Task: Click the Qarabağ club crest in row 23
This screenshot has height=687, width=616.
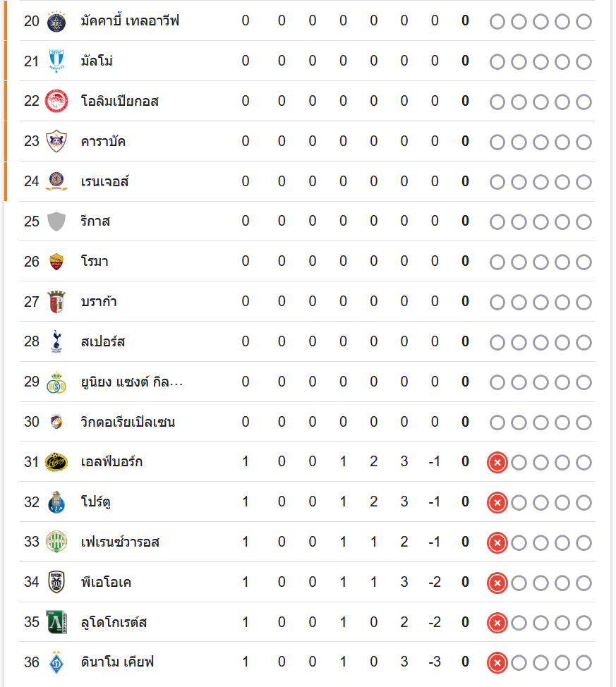Action: tap(56, 141)
